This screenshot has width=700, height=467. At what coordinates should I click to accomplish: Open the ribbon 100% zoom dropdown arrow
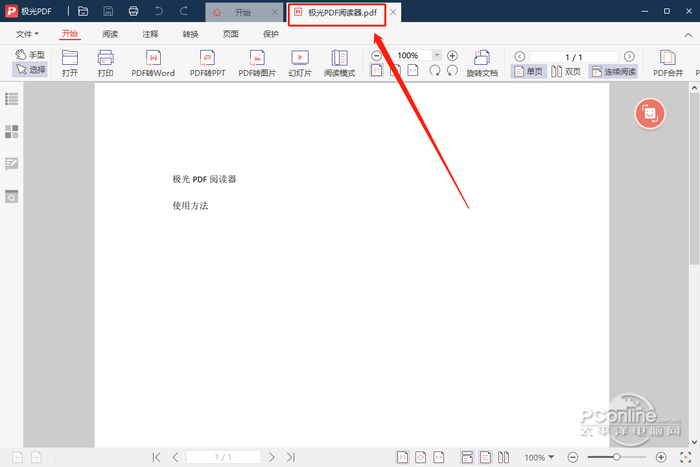point(437,55)
